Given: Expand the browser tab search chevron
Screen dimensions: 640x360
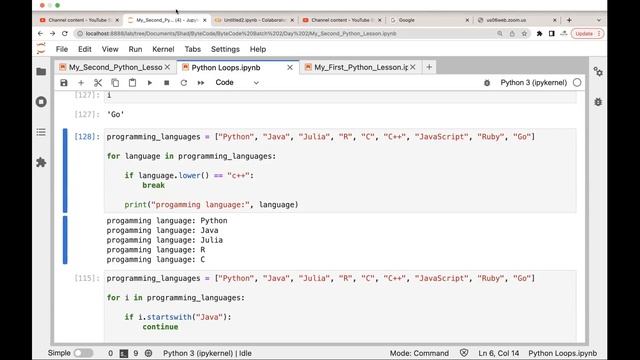Looking at the screenshot, I should 599,20.
